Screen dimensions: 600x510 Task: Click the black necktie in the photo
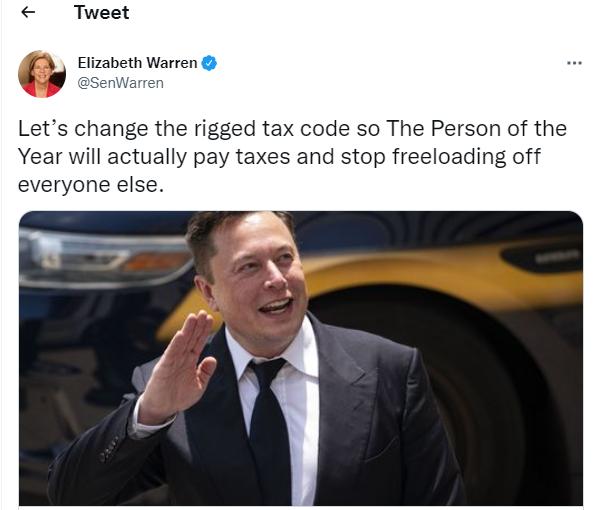(271, 429)
